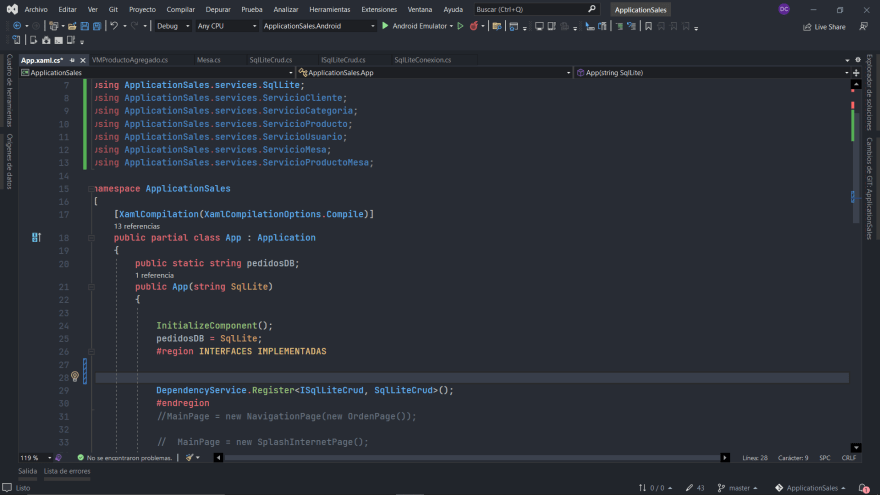
Task: Start debugging with green play Android Emulator
Action: tap(417, 26)
